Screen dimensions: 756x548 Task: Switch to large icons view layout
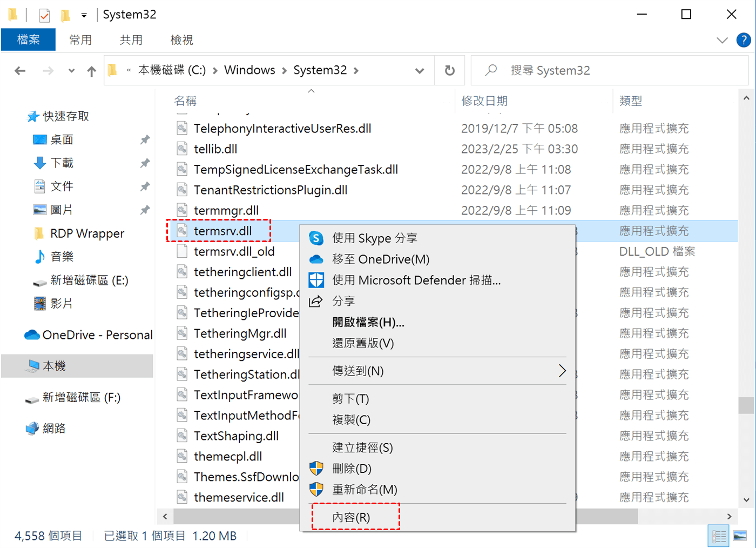click(x=740, y=536)
